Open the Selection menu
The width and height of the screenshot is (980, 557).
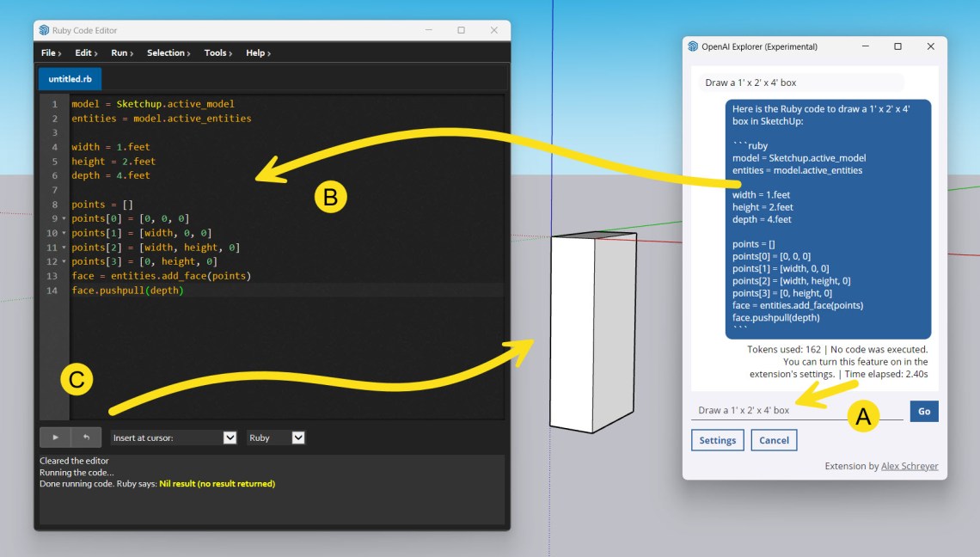point(168,53)
